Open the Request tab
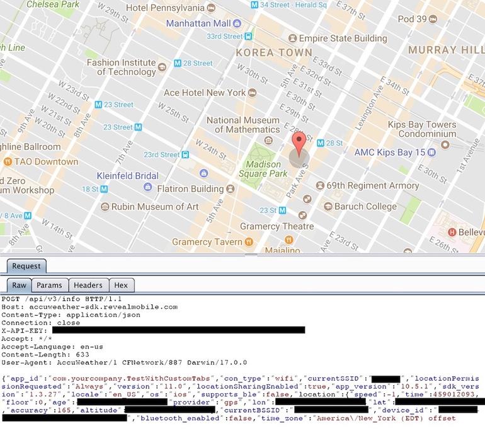485x448 pixels. (26, 266)
